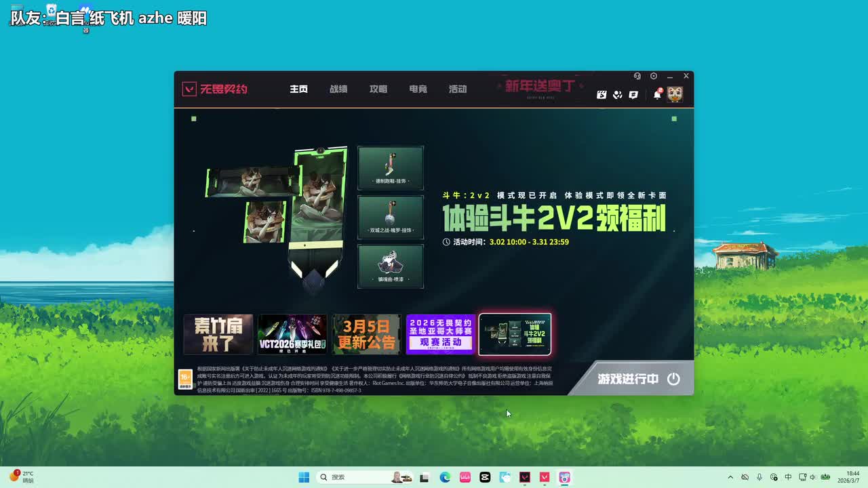This screenshot has width=868, height=488.
Task: Switch to the 活动 tab
Action: 458,89
